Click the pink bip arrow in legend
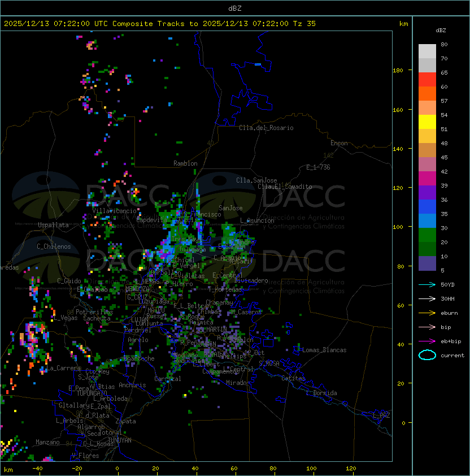The image size is (470, 476). [427, 327]
